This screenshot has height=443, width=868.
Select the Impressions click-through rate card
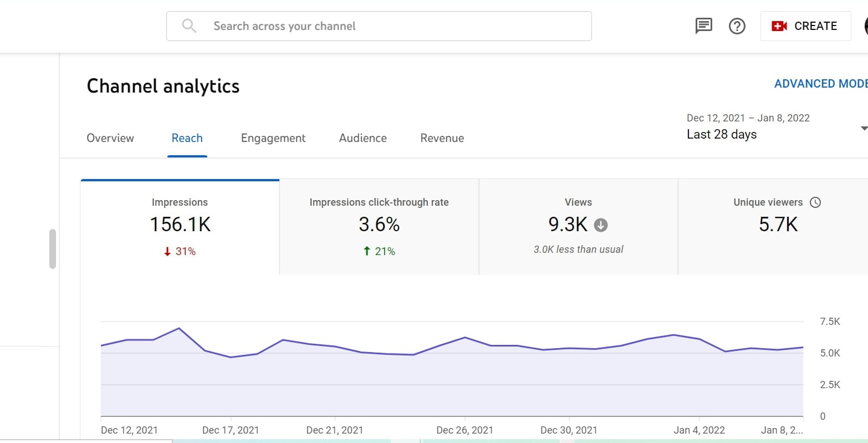[379, 227]
